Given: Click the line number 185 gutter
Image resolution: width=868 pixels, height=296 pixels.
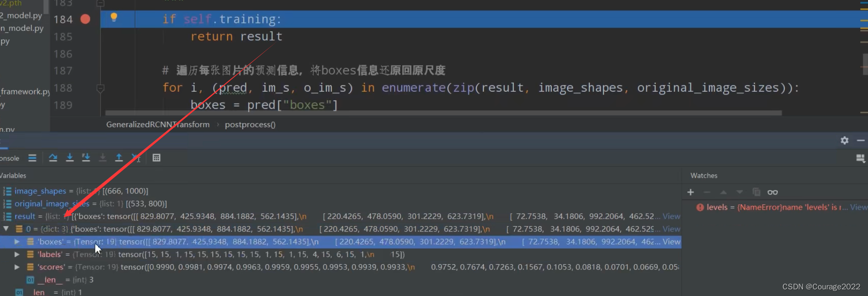Looking at the screenshot, I should 63,37.
